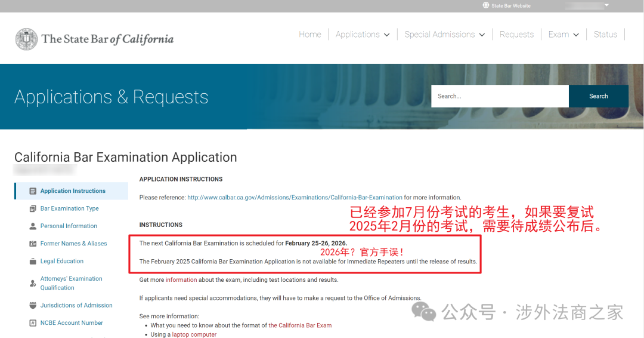This screenshot has width=644, height=338.
Task: Open the calbar.ca.gov California-Bar-Examination URL
Action: point(295,198)
